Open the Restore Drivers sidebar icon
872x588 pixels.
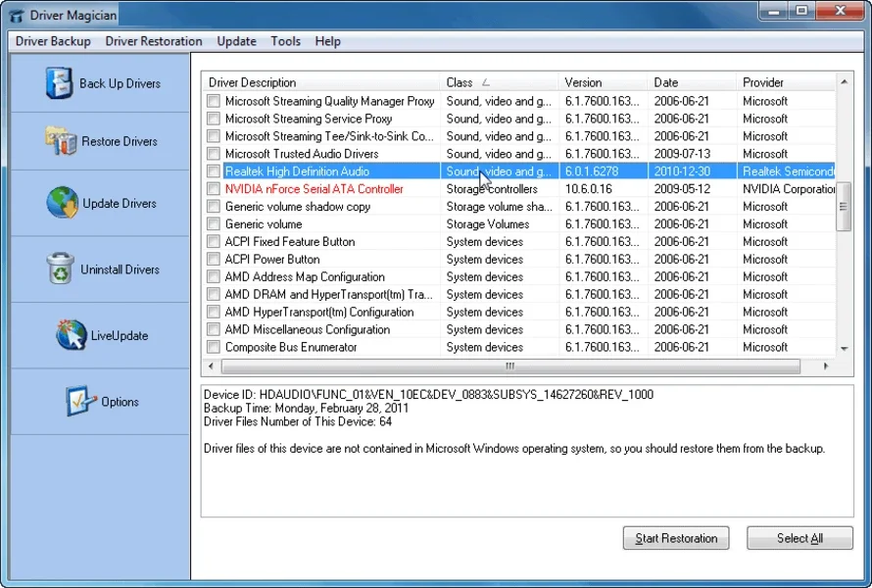pos(60,141)
